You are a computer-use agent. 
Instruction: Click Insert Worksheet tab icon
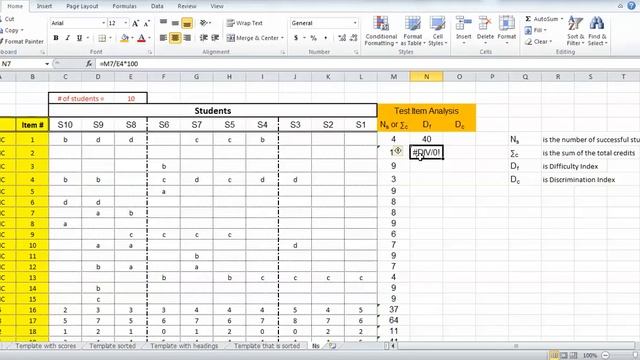click(x=332, y=346)
